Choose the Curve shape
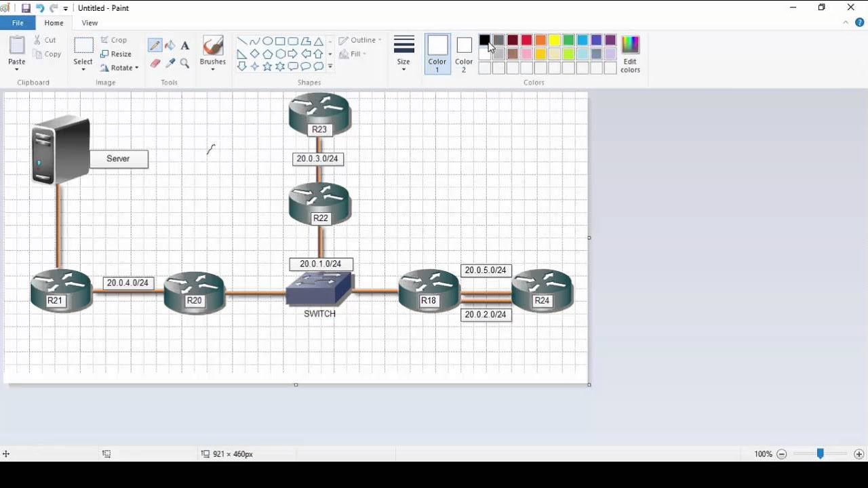 click(x=254, y=41)
